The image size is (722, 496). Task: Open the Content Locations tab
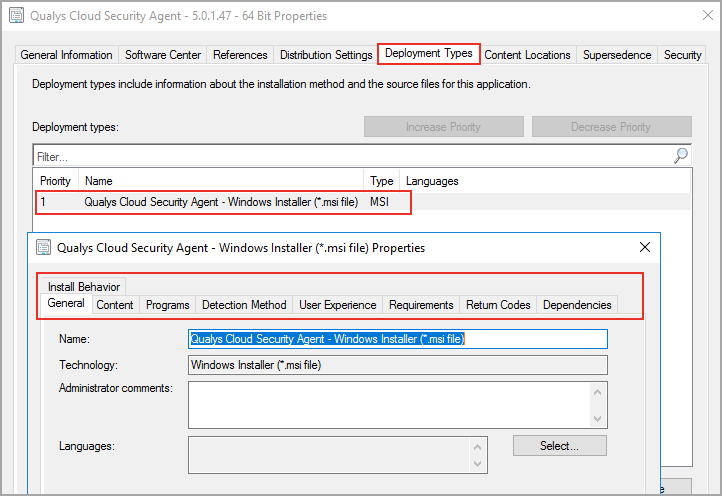pyautogui.click(x=527, y=55)
